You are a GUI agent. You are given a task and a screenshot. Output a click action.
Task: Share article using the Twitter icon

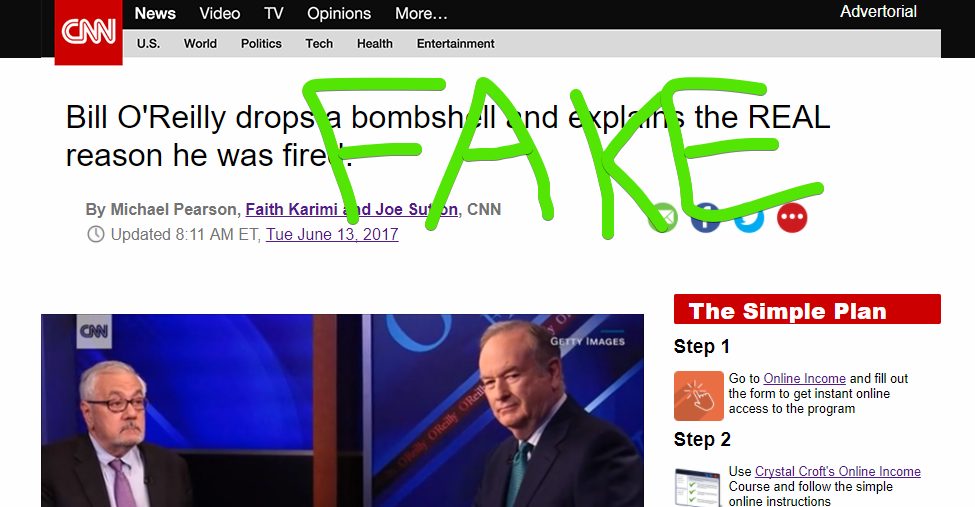point(749,218)
